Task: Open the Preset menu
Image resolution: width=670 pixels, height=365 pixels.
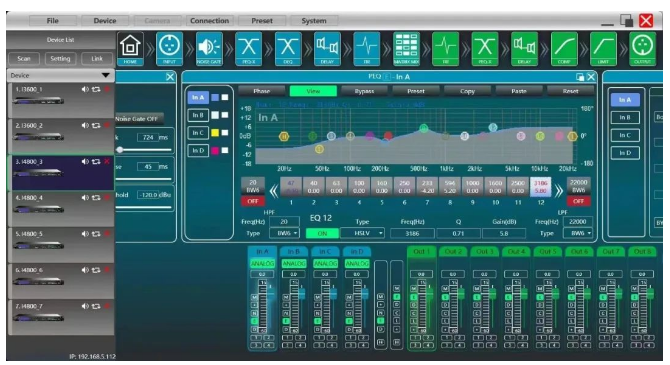Action: [262, 21]
